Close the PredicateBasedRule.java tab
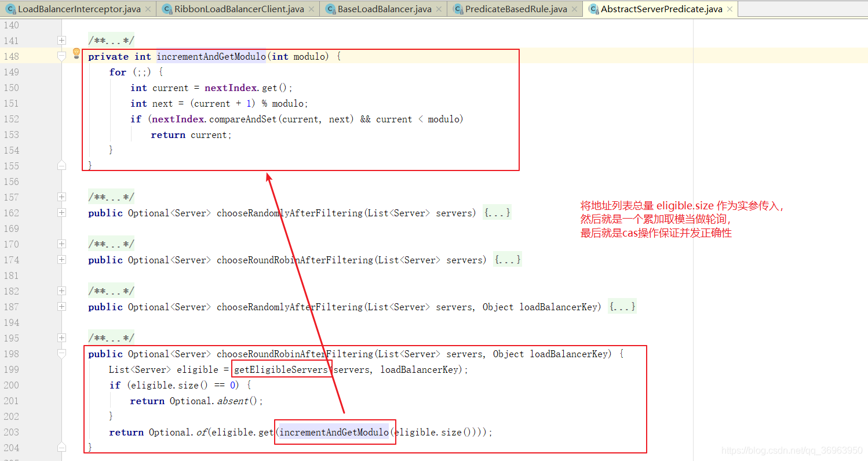The width and height of the screenshot is (868, 461). 574,9
